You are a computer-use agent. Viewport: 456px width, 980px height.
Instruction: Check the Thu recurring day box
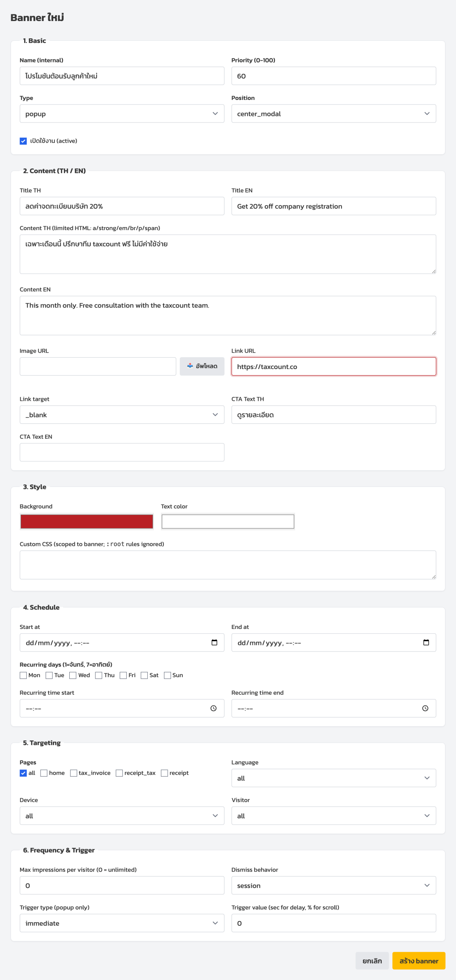[99, 675]
